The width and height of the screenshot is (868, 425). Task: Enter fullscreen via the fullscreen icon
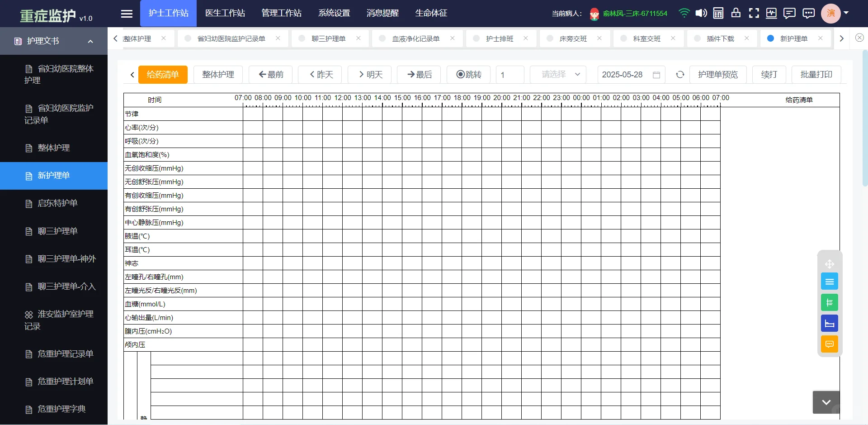click(x=754, y=13)
